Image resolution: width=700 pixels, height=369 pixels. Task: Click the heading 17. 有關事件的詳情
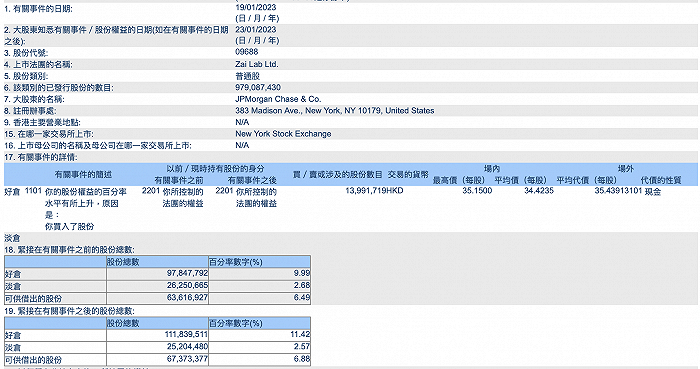pyautogui.click(x=41, y=158)
